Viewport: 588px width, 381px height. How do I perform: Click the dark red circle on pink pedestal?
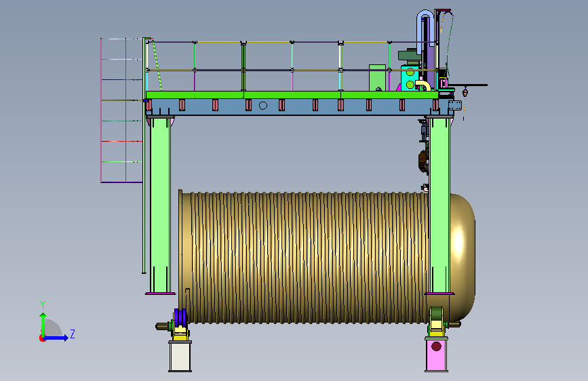click(436, 346)
